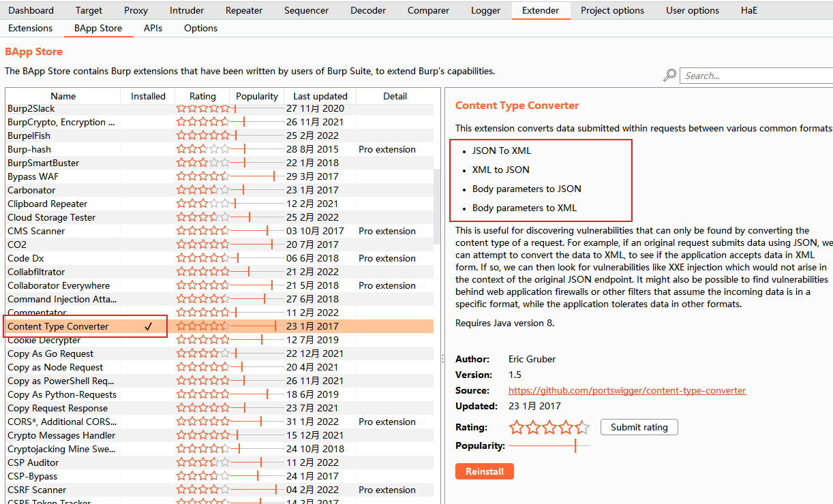Screen dimensions: 833x504
Task: Switch to the Proxy tab
Action: point(136,10)
